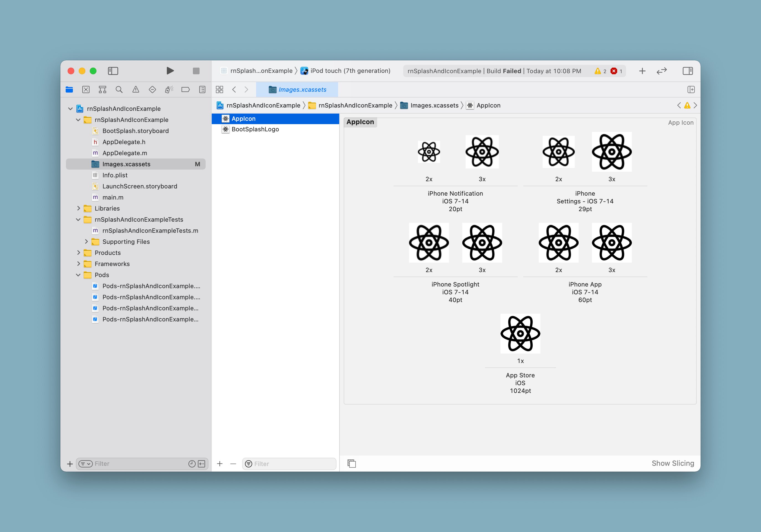
Task: Expand the Products folder
Action: click(78, 253)
